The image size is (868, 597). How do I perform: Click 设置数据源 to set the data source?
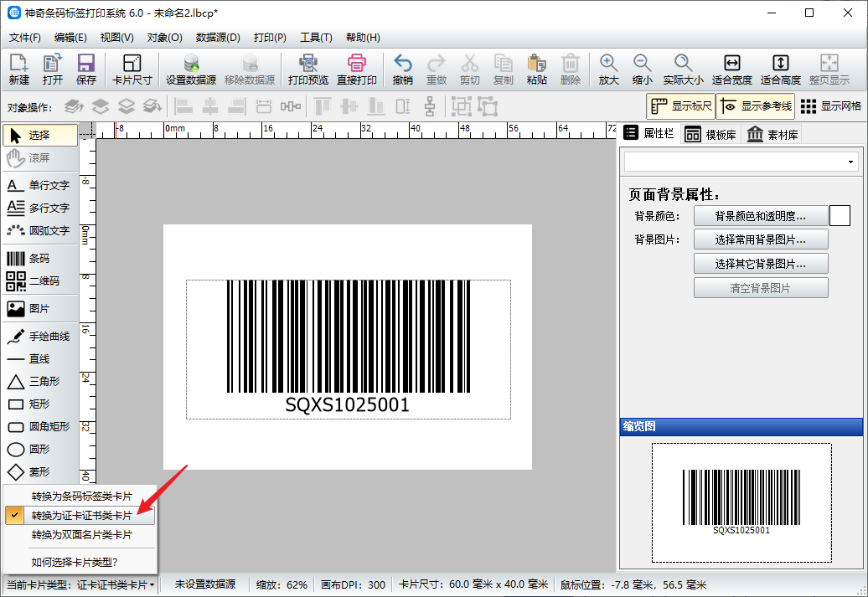191,69
